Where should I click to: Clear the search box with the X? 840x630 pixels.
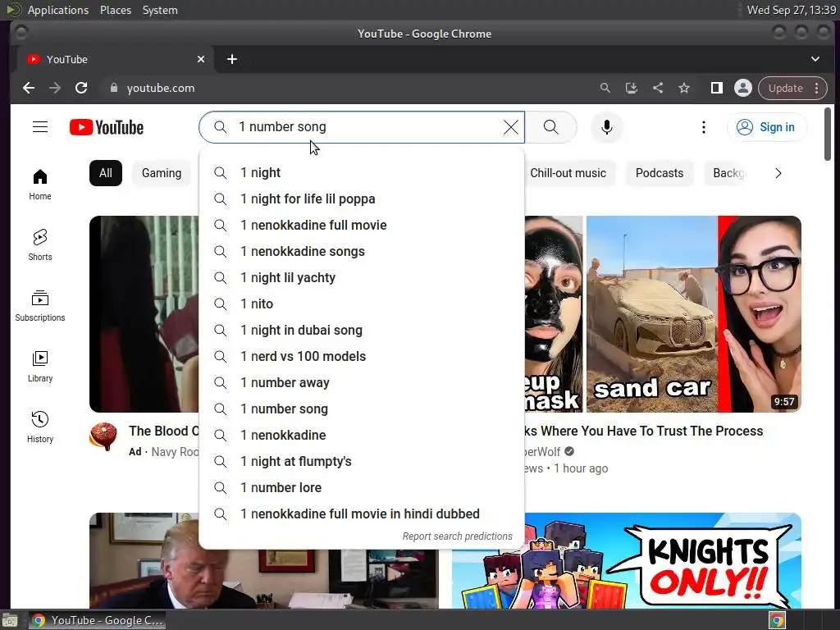click(x=510, y=127)
